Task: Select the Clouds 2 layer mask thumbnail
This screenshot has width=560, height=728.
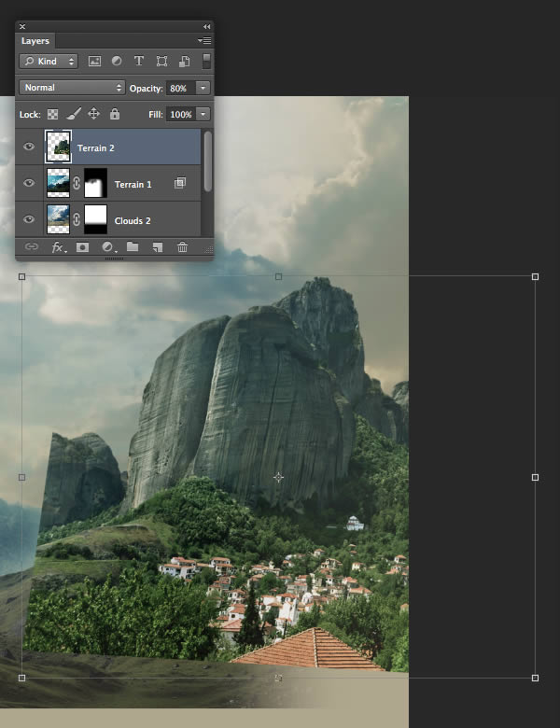Action: [95, 219]
